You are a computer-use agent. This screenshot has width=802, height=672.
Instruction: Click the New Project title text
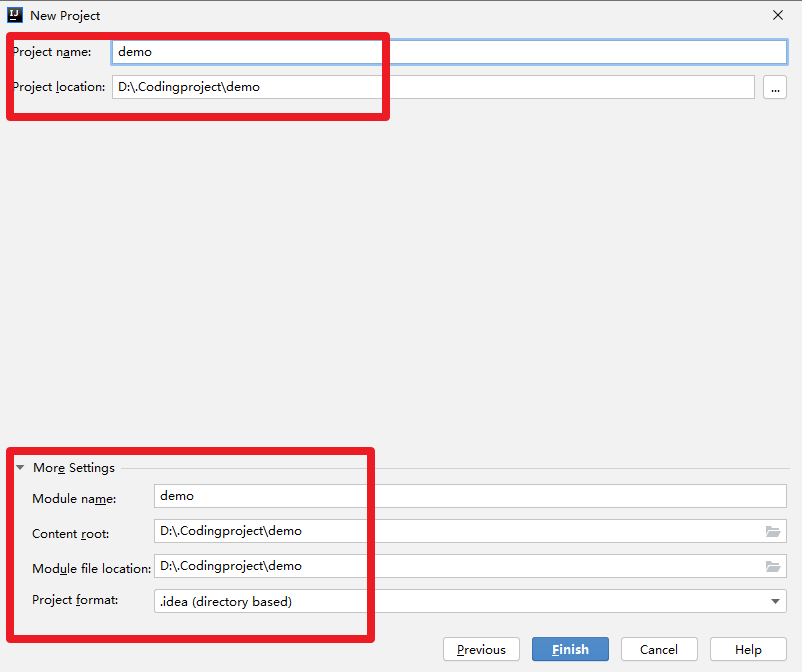65,16
